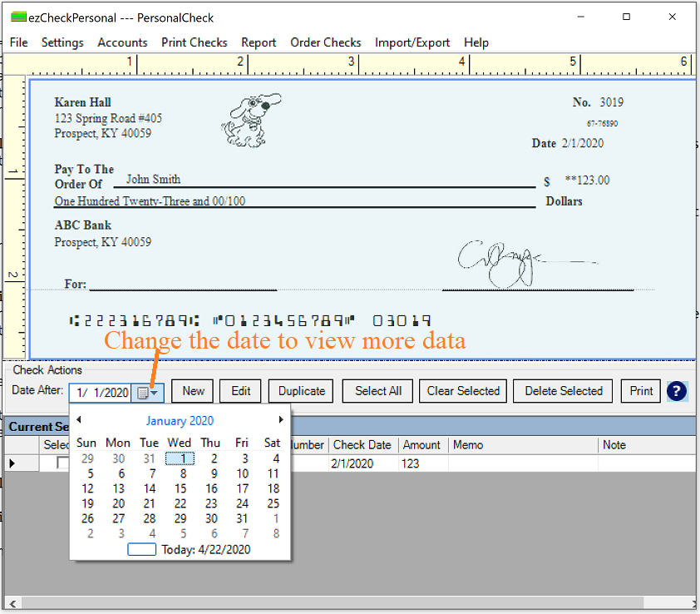The image size is (700, 614).
Task: Click the Delete Selected button
Action: 563,391
